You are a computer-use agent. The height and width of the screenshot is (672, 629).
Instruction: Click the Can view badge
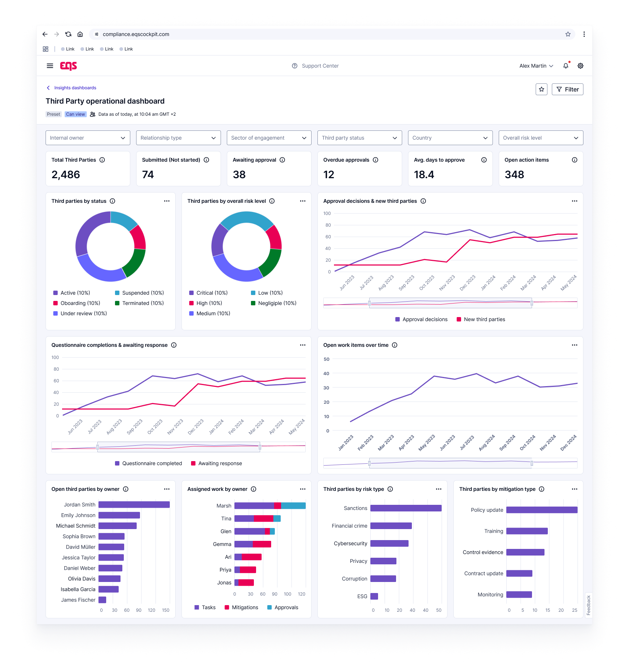click(75, 114)
